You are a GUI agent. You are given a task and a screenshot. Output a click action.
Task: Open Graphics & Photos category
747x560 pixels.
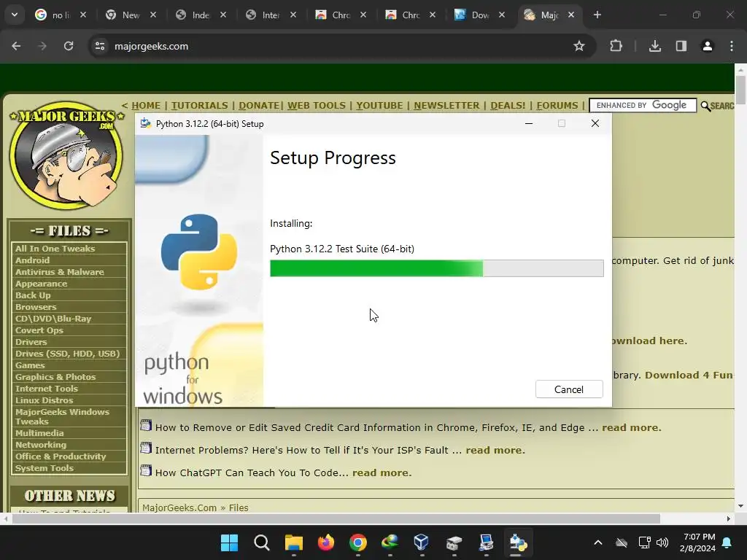coord(55,377)
